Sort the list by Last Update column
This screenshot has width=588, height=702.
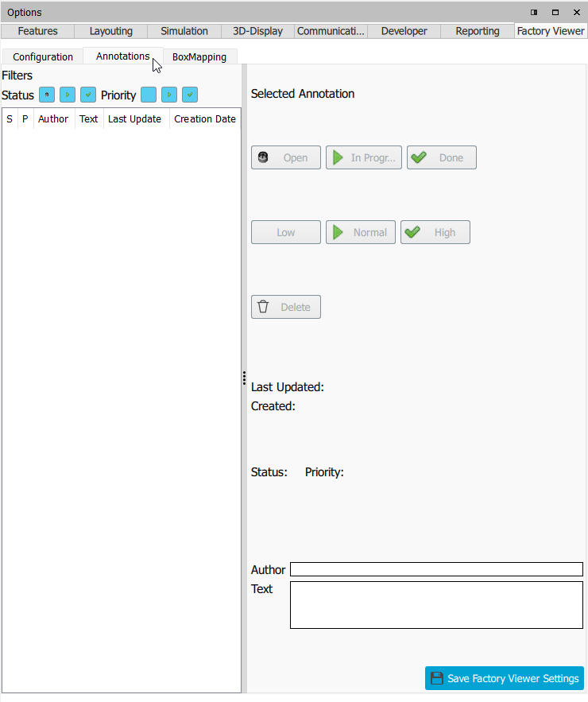click(135, 118)
